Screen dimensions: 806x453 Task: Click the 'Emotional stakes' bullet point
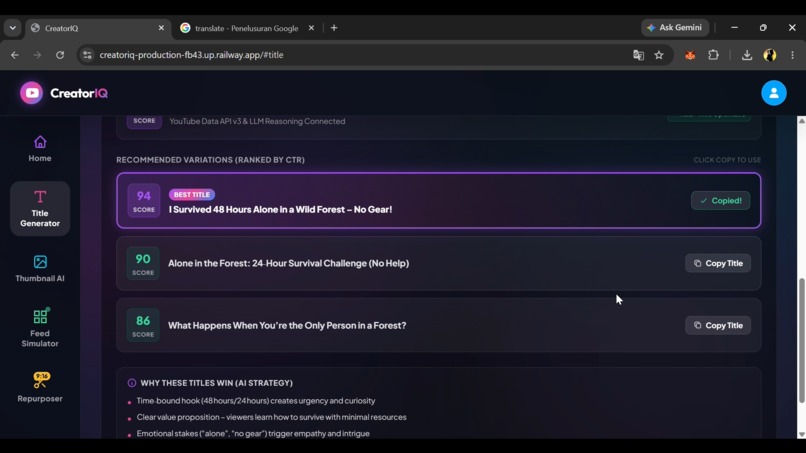253,433
